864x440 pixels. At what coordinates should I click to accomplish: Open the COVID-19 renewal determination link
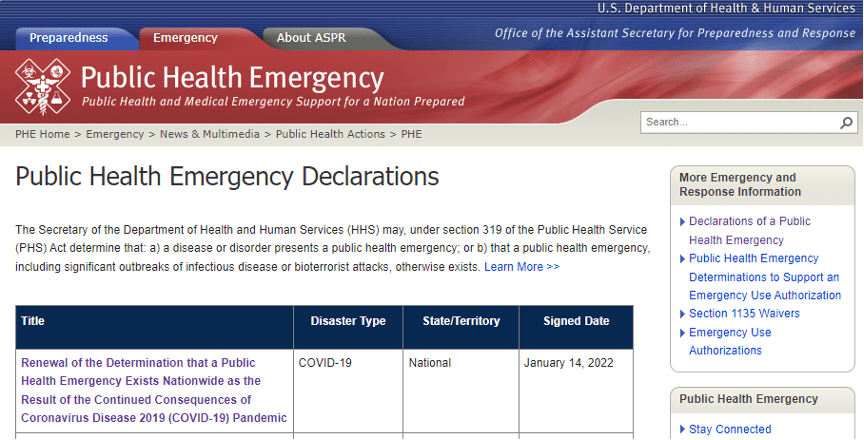pyautogui.click(x=154, y=390)
